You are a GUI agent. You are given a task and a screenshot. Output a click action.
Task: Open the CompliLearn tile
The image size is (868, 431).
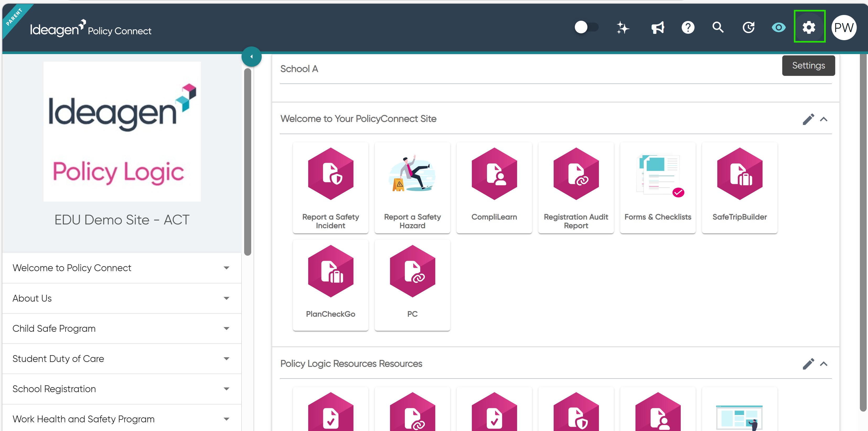pos(494,188)
